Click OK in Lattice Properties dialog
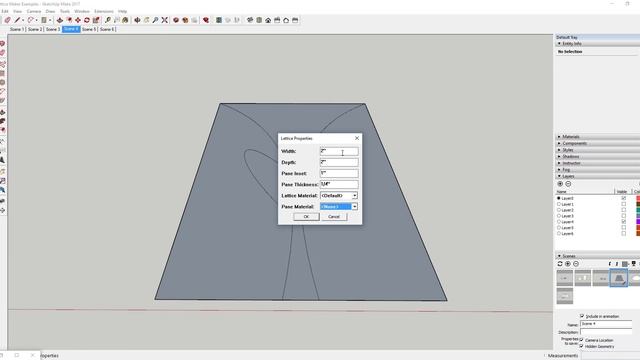640x360 pixels. click(x=306, y=217)
